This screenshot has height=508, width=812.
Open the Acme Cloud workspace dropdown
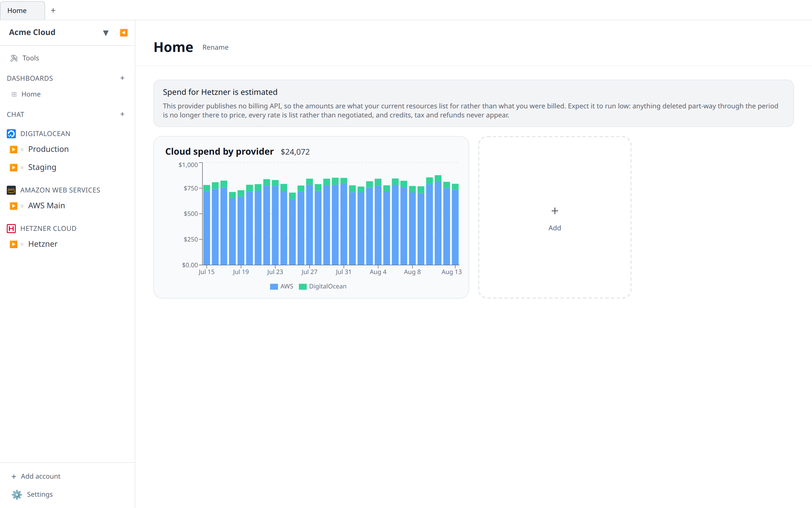(x=106, y=32)
